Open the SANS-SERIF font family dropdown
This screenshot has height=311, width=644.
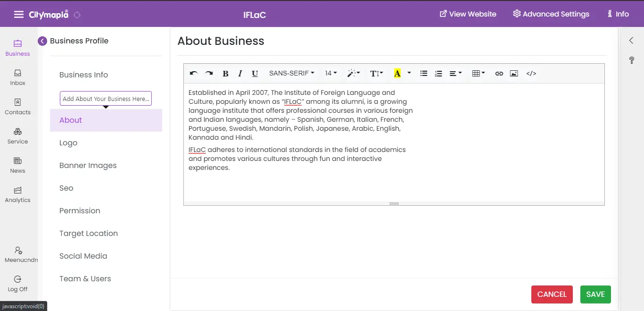pyautogui.click(x=292, y=73)
